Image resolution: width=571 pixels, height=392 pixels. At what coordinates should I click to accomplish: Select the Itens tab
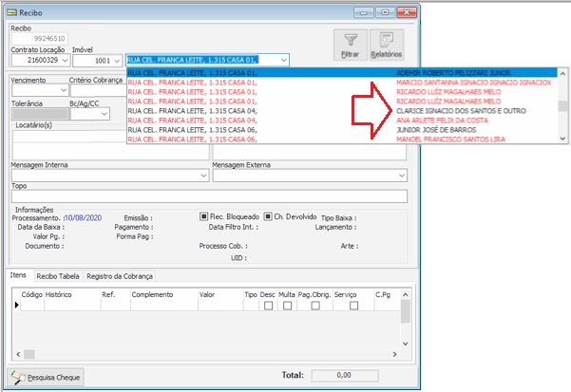pyautogui.click(x=18, y=275)
